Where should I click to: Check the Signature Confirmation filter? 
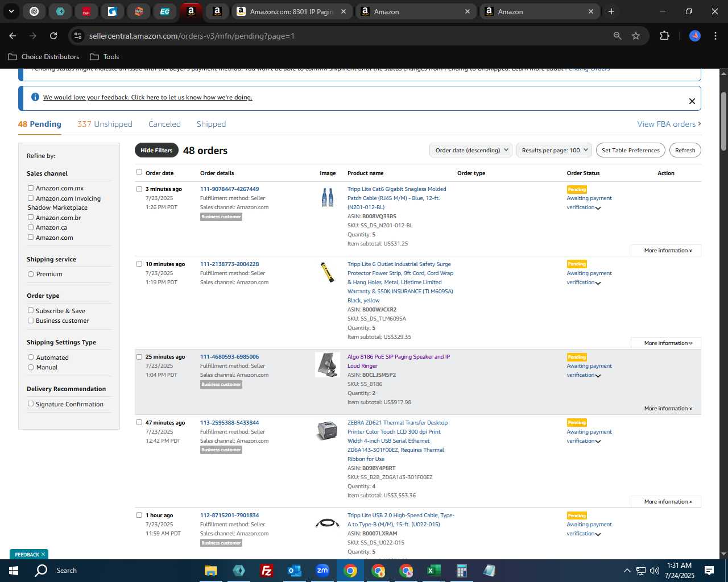click(x=31, y=404)
